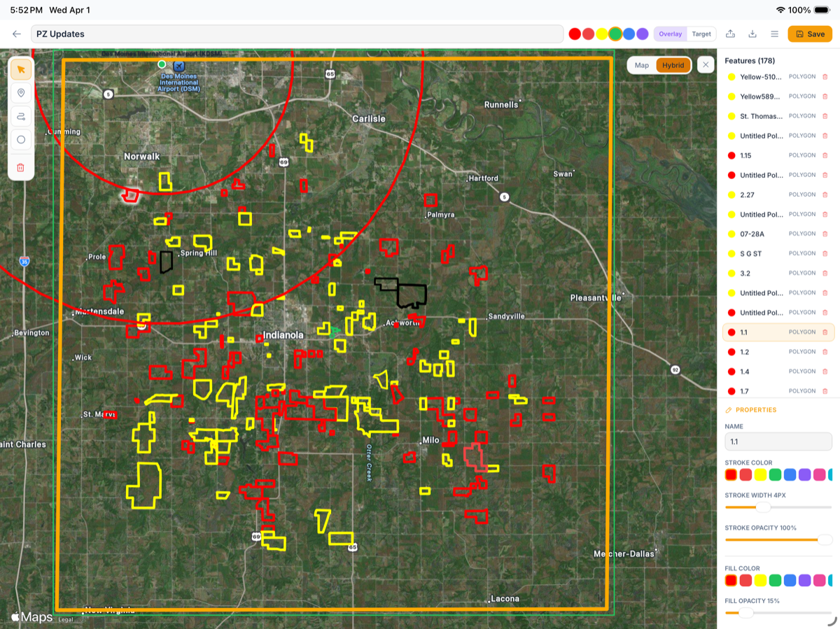Choose the location pin marker tool
The width and height of the screenshot is (840, 629).
(21, 93)
